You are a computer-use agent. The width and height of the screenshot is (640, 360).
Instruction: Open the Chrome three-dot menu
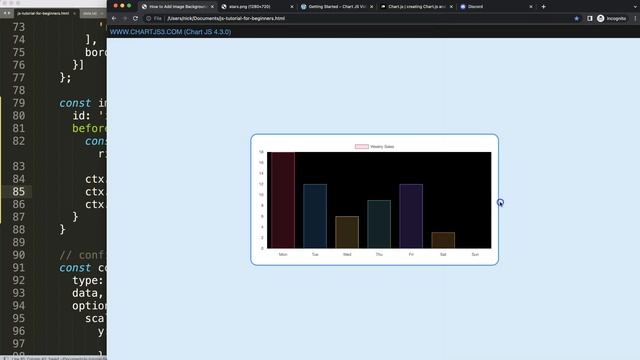point(635,18)
